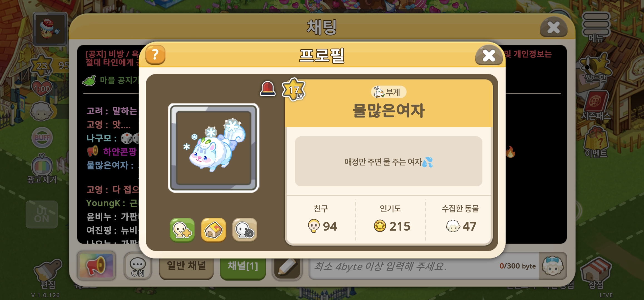Close the 프로필 popup
644x300 pixels.
(489, 55)
